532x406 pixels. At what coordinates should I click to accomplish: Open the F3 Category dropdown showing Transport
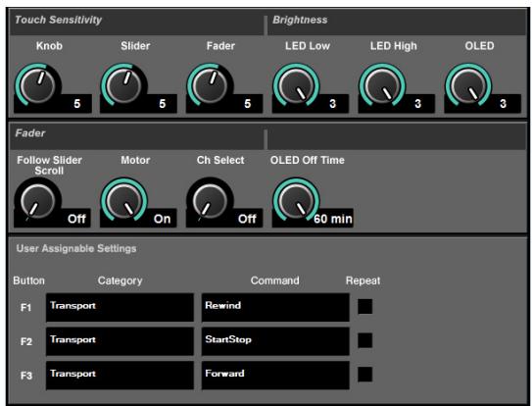point(120,375)
